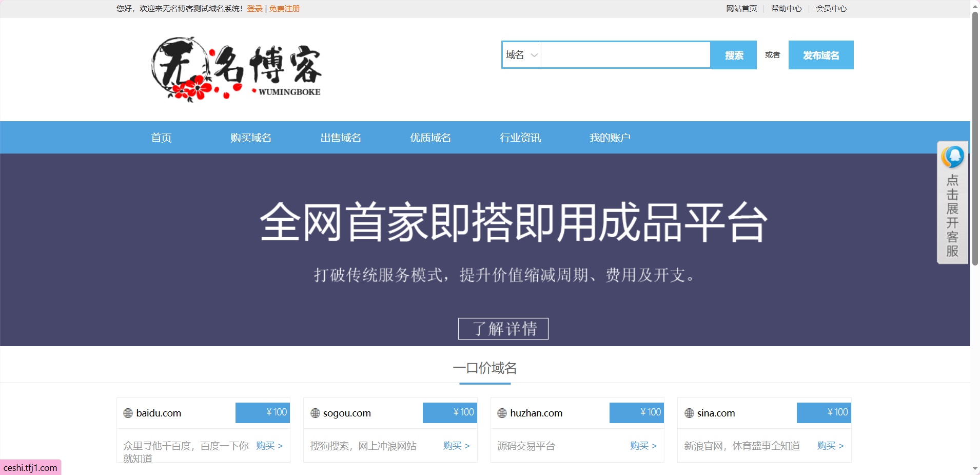Click the 发布域名 button
The image size is (980, 475).
tap(820, 55)
